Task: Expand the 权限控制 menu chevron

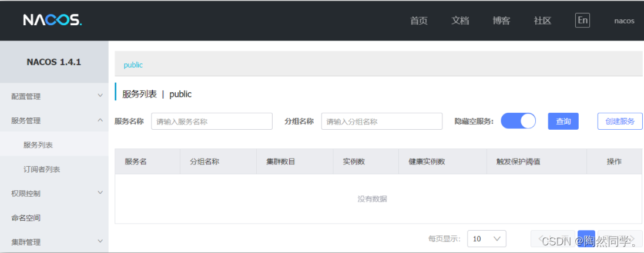Action: point(100,193)
